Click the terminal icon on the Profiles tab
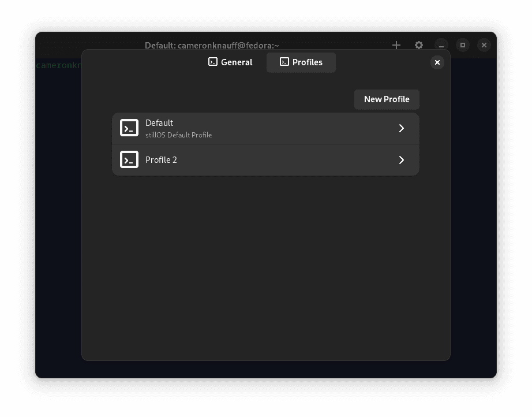This screenshot has height=417, width=532. coord(284,62)
